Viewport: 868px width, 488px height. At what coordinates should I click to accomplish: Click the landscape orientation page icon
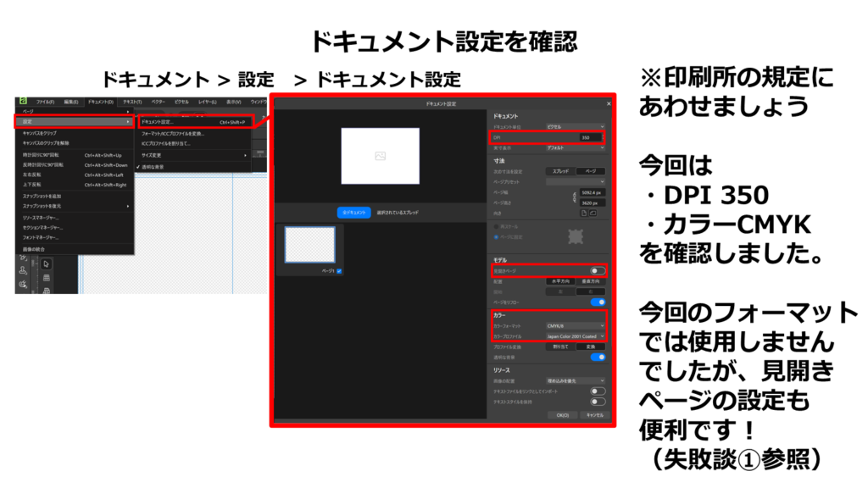[x=593, y=214]
